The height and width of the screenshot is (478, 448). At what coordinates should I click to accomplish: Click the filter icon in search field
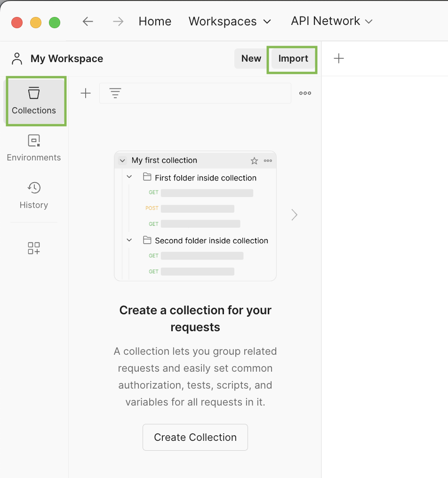(x=115, y=93)
